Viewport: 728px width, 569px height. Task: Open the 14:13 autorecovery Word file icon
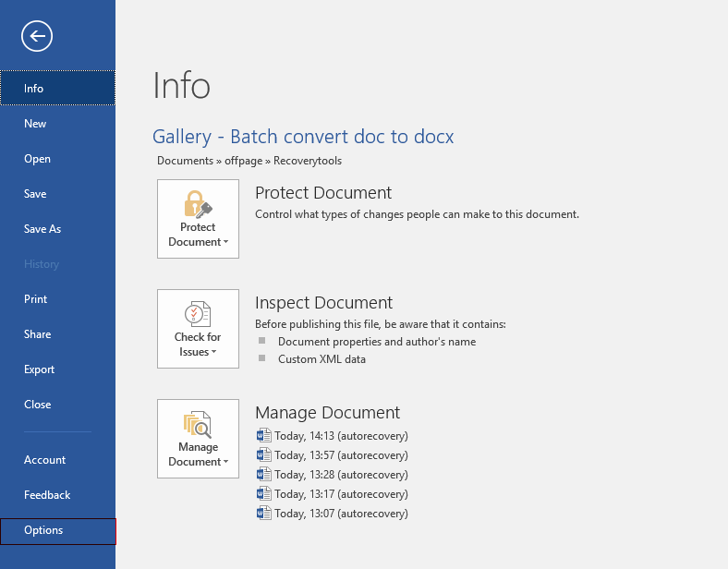[263, 436]
